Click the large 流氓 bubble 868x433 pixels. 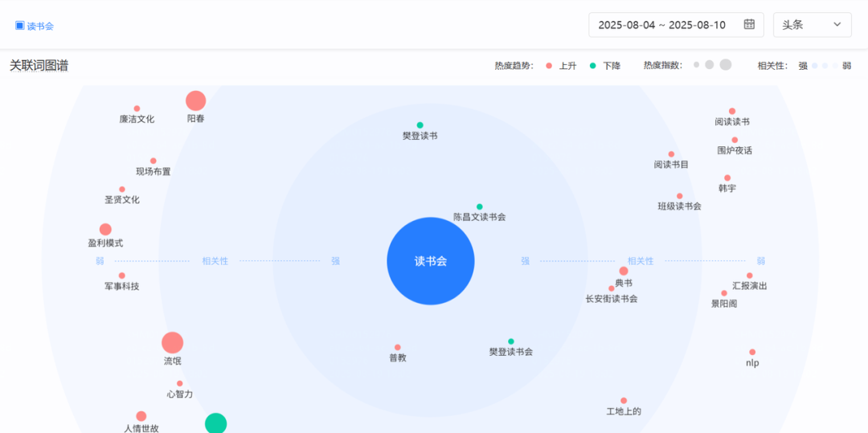click(172, 343)
